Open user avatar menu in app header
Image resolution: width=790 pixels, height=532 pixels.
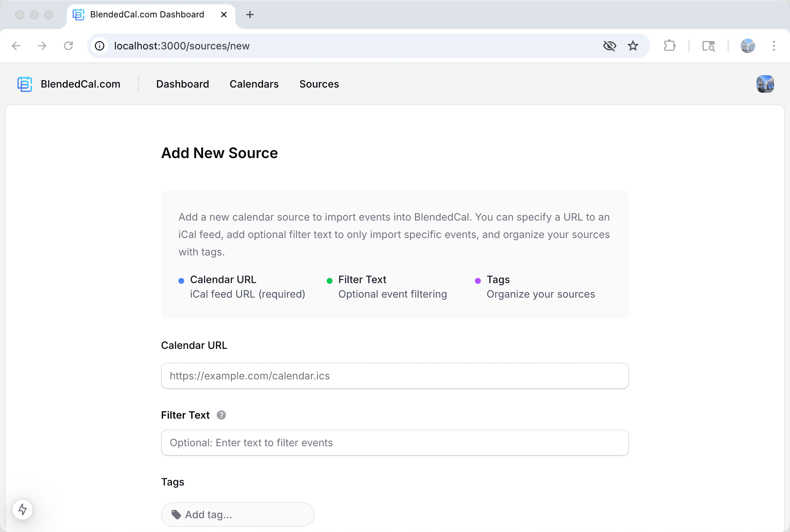click(765, 84)
